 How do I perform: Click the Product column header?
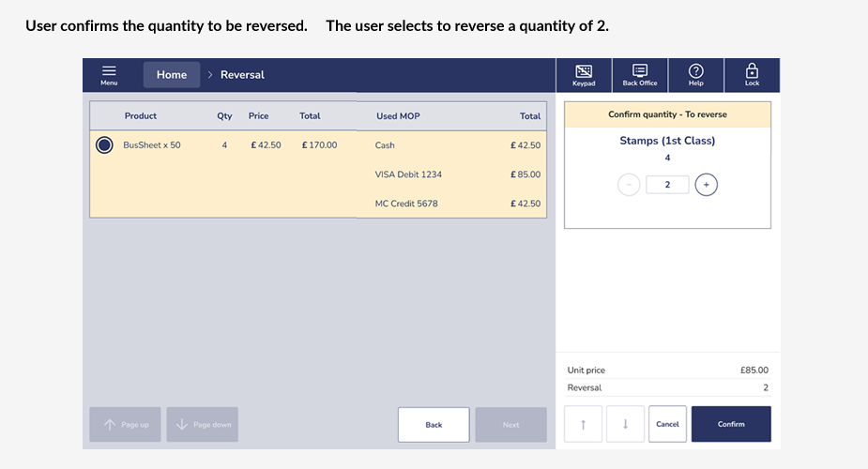pos(141,115)
